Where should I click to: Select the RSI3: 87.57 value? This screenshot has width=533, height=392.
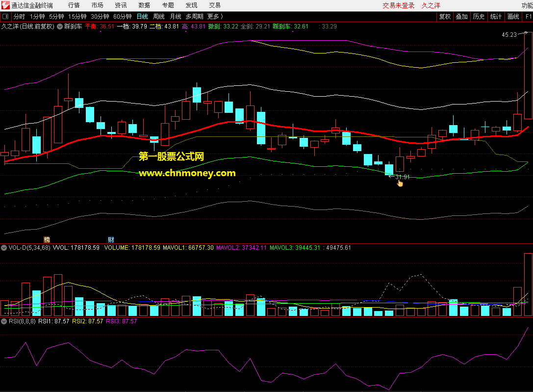tap(122, 321)
